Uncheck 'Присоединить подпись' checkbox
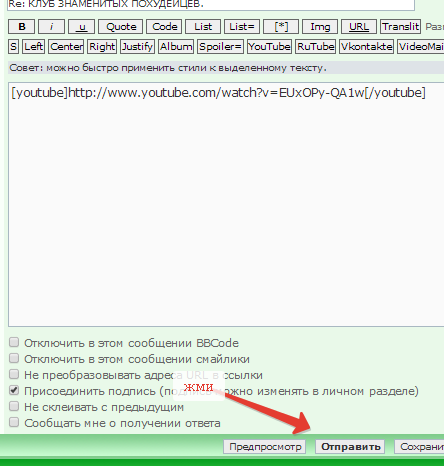The width and height of the screenshot is (444, 466). [x=14, y=390]
